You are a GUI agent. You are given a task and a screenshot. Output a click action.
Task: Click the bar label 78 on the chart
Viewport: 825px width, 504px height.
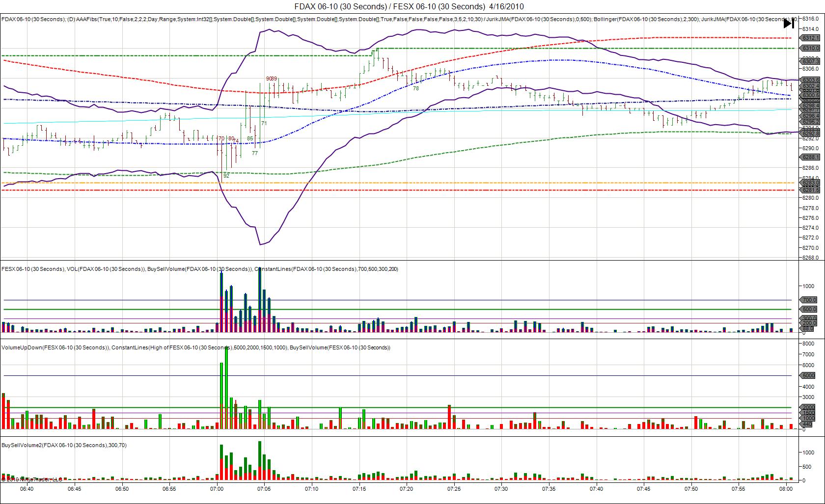[416, 89]
